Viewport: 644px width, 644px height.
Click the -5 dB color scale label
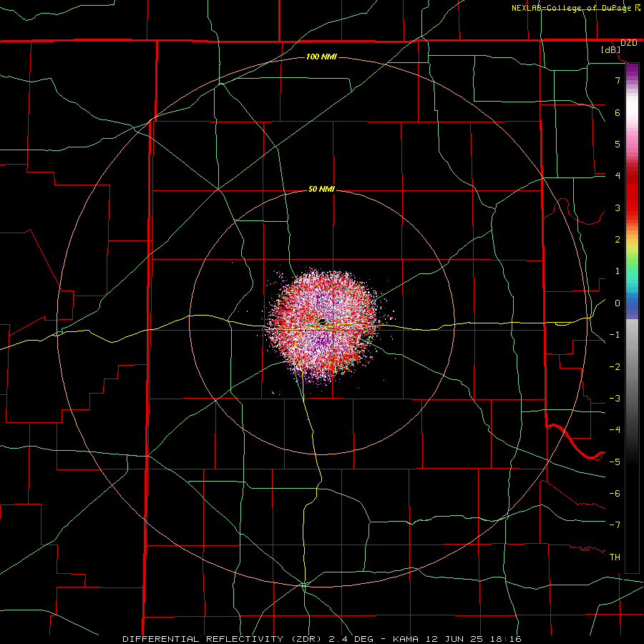coord(615,462)
